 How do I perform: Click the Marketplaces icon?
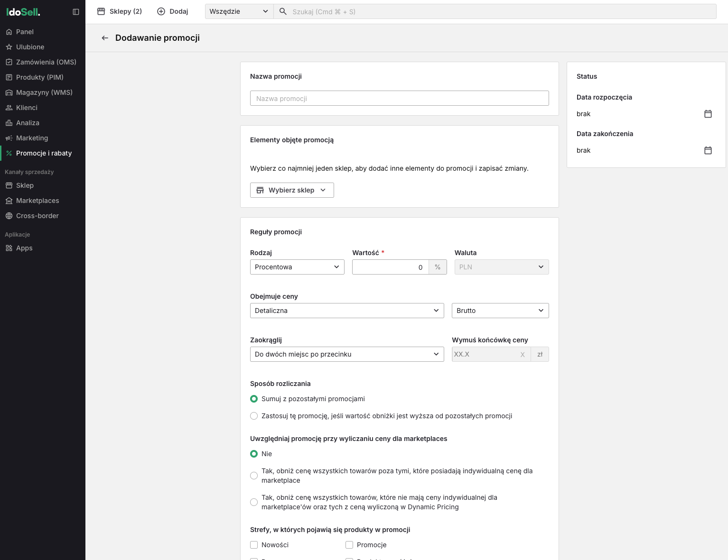pyautogui.click(x=9, y=201)
